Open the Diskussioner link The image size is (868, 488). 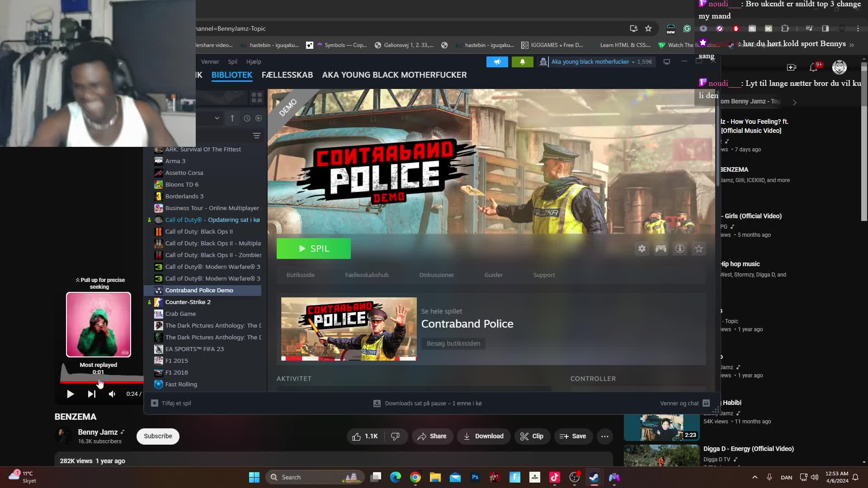pos(436,275)
